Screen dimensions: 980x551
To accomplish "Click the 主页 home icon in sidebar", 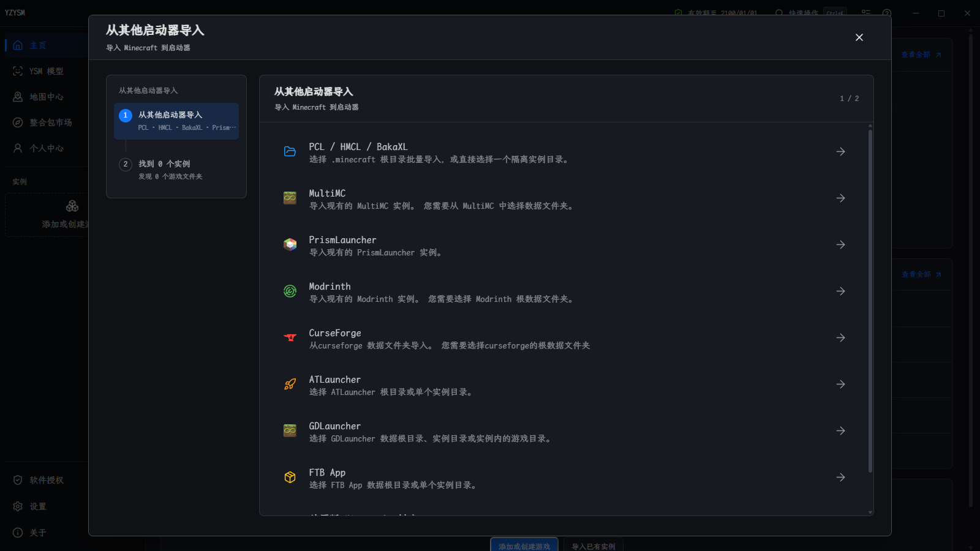I will point(18,45).
